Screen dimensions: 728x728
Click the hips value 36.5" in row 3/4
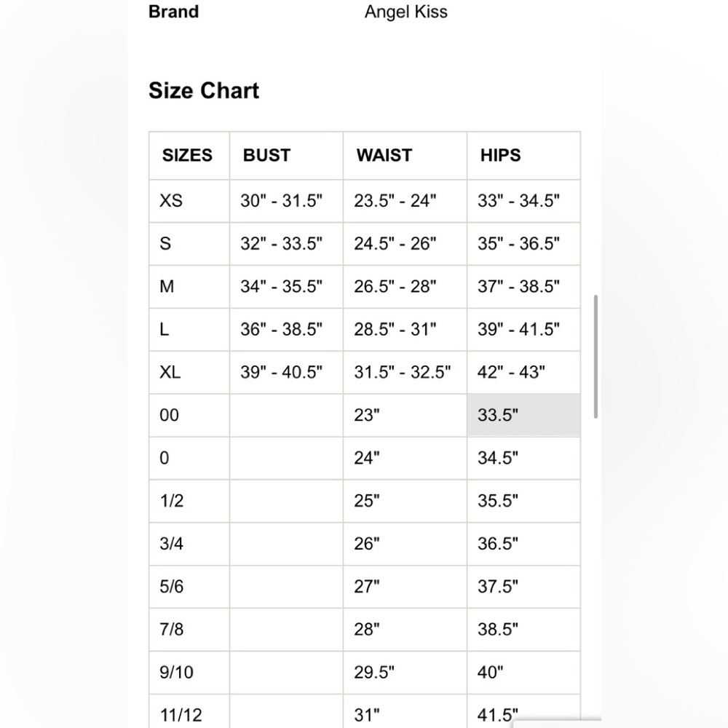click(498, 544)
